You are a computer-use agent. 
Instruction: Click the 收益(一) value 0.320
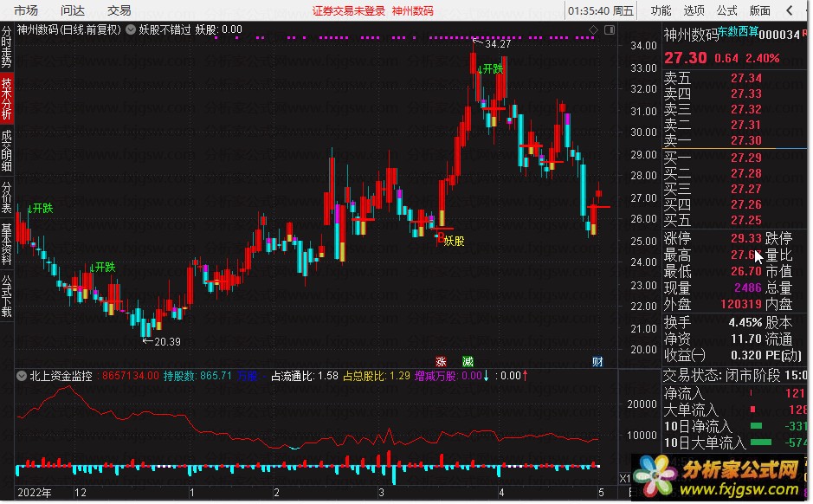[x=746, y=356]
